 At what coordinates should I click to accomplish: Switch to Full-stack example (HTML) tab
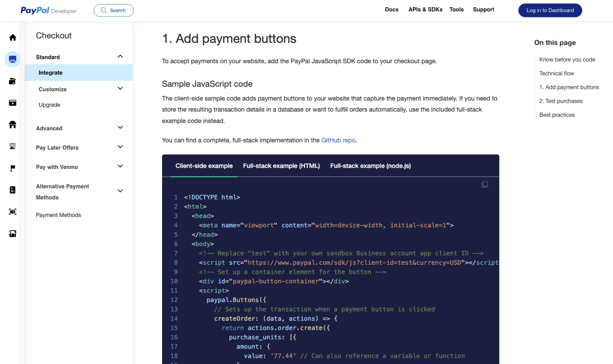(x=281, y=166)
